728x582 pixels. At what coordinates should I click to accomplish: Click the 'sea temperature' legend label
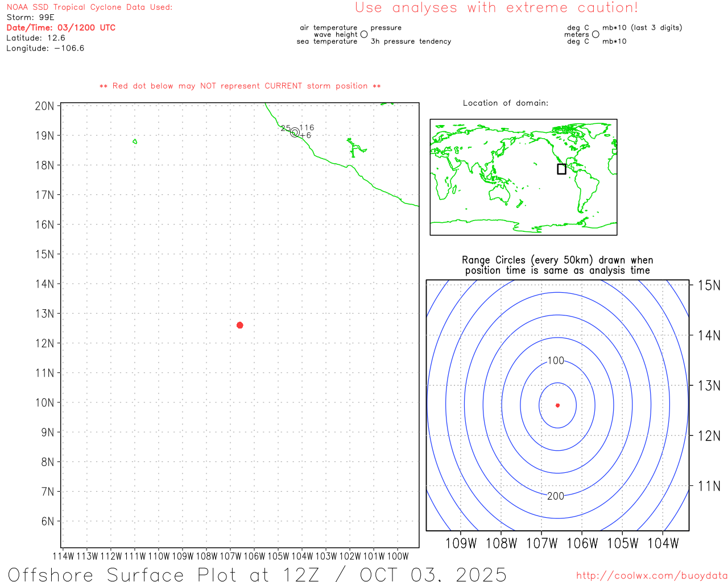pyautogui.click(x=327, y=41)
